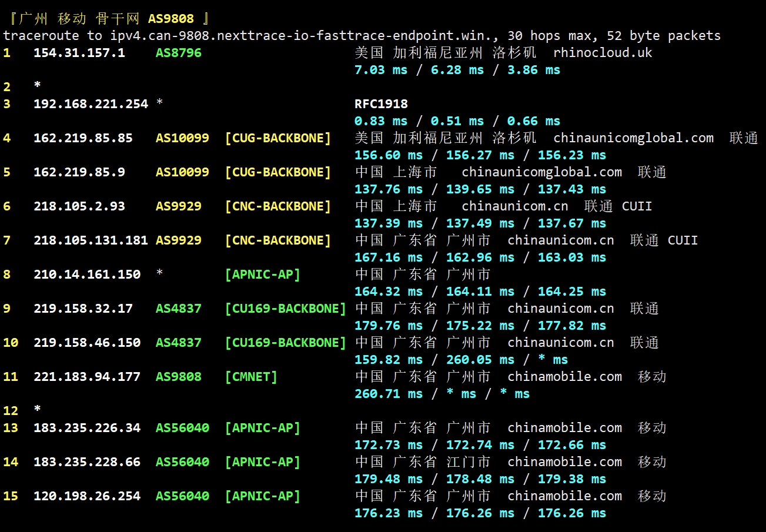Click the RFC1918 label
This screenshot has width=766, height=532.
click(381, 104)
